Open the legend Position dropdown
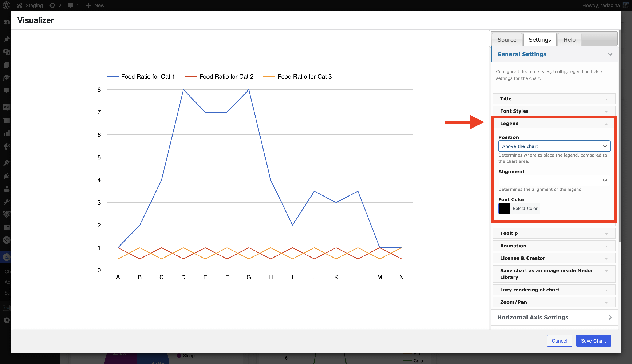632x364 pixels. coord(554,146)
